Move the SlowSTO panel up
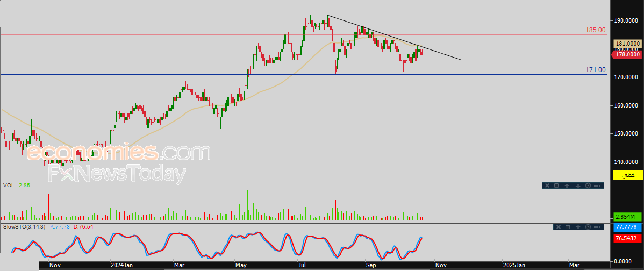This screenshot has width=644, height=271. [x=578, y=227]
